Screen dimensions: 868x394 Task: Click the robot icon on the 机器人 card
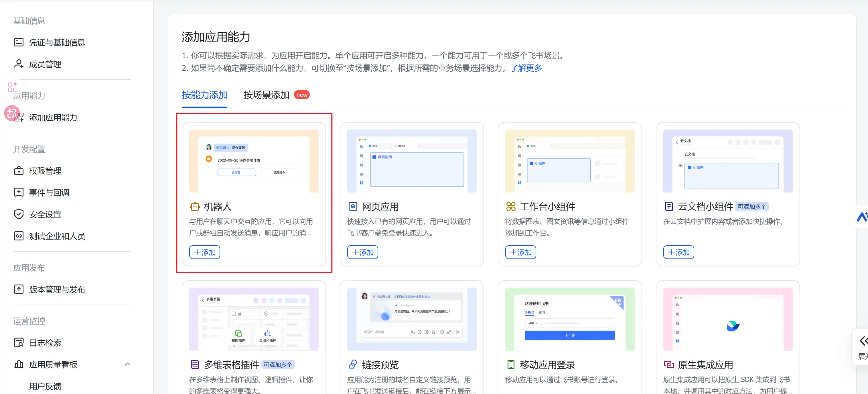click(195, 206)
